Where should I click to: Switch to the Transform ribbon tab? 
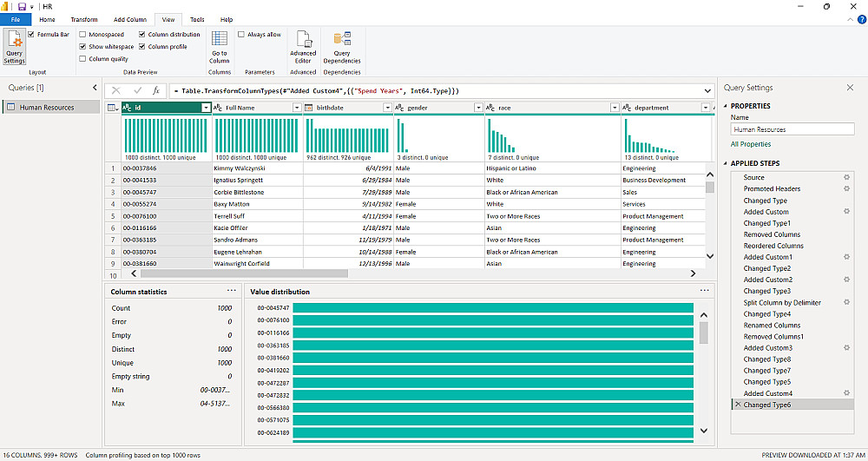(84, 19)
